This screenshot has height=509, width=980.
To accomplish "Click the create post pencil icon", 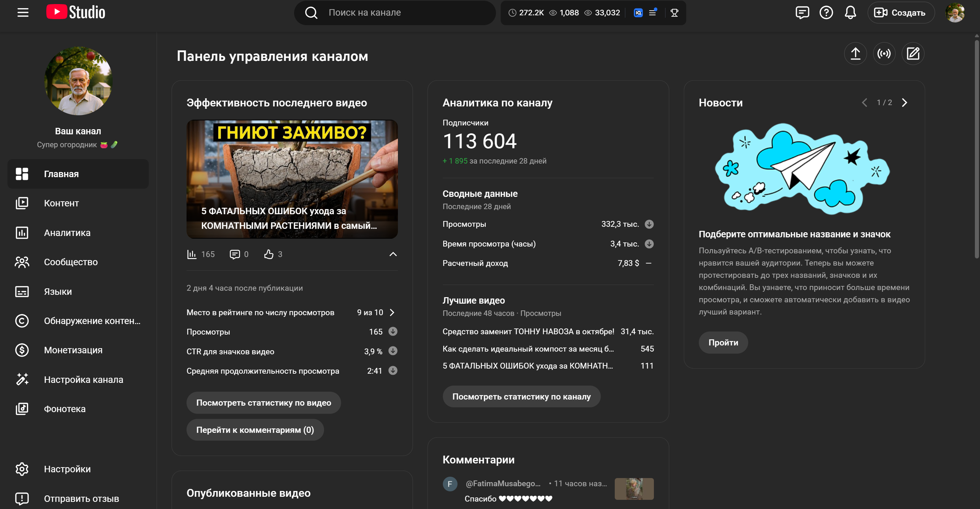I will pos(913,54).
